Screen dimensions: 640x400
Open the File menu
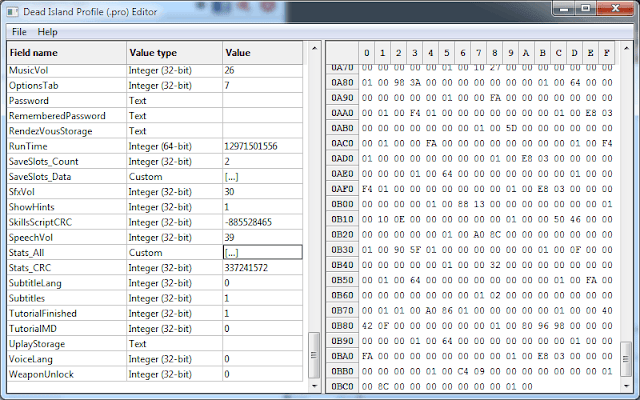click(x=19, y=32)
